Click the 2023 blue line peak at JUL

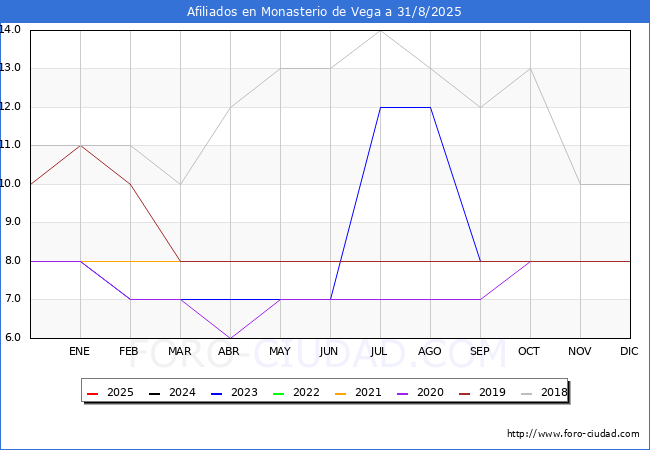tap(380, 107)
